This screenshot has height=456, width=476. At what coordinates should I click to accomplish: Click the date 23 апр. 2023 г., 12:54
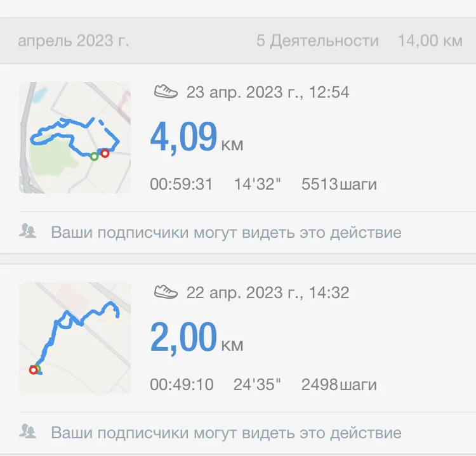point(267,93)
